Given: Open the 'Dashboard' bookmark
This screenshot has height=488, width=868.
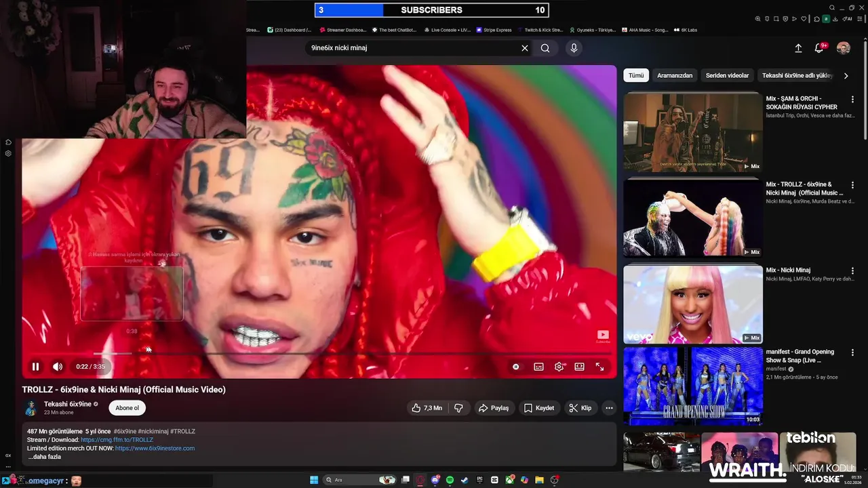Looking at the screenshot, I should (290, 30).
